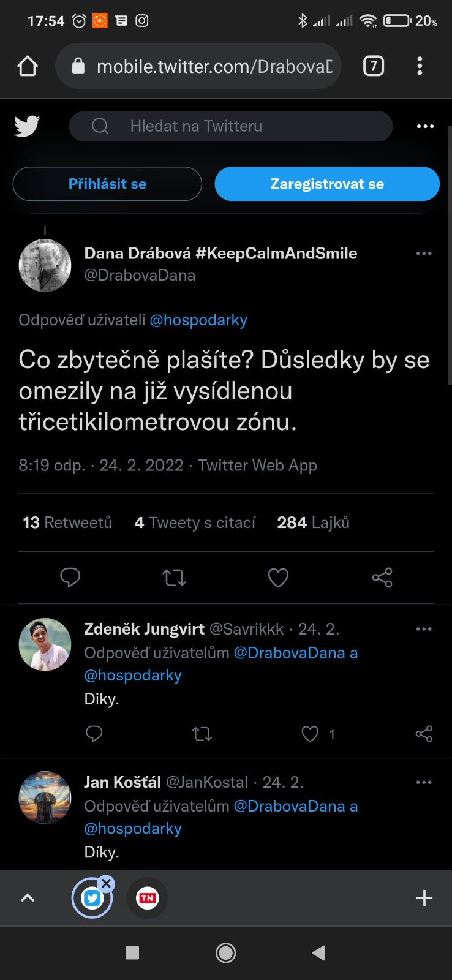Click the Hledat na Twitteru search field
The image size is (452, 980).
[x=231, y=126]
